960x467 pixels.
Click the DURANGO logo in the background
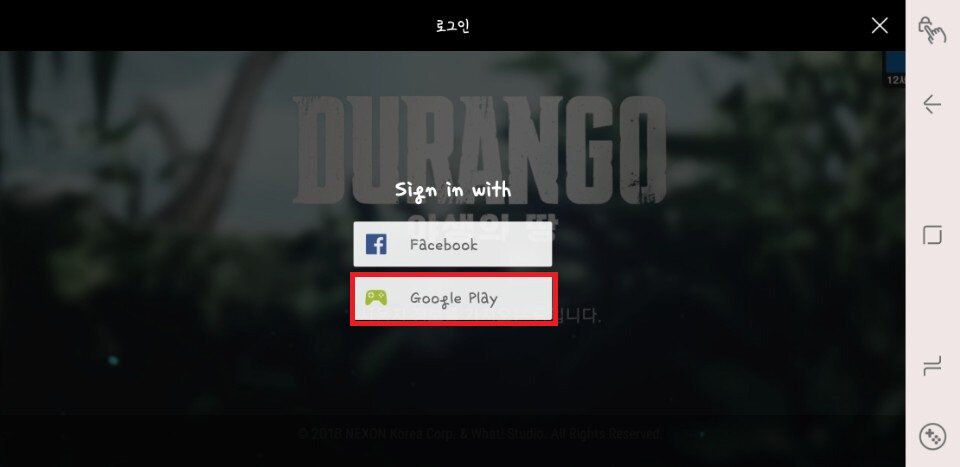(x=479, y=150)
